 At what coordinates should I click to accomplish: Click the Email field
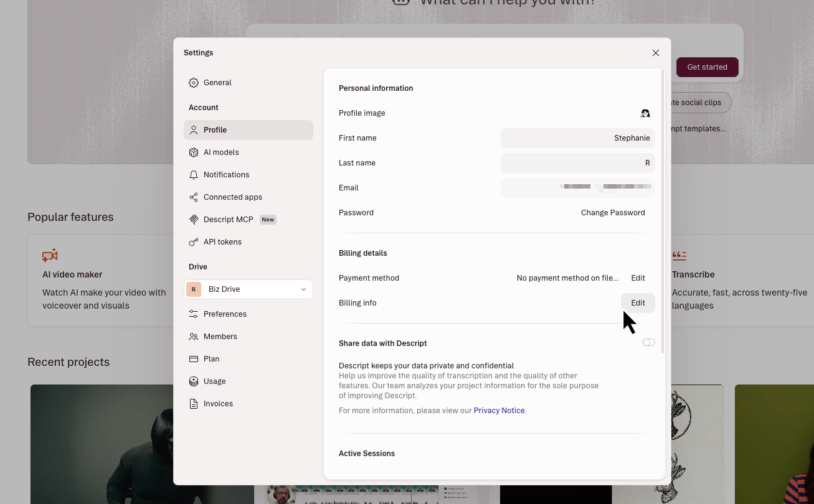point(578,188)
